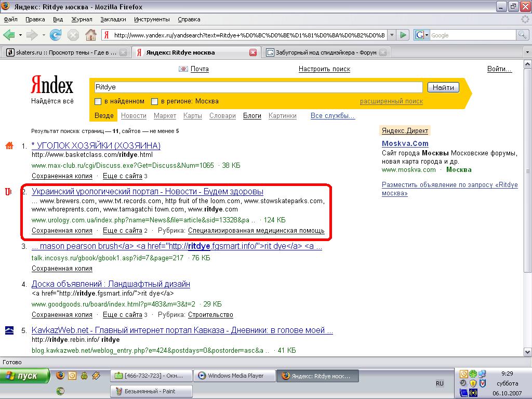Toggle the "в регионе: Москва" checkbox
The image size is (532, 399).
pyautogui.click(x=154, y=101)
